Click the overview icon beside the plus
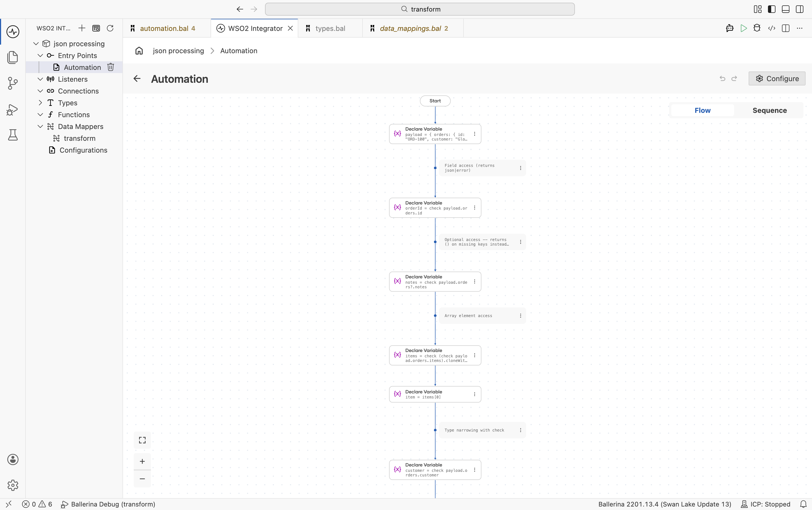This screenshot has width=812, height=510. [x=96, y=28]
